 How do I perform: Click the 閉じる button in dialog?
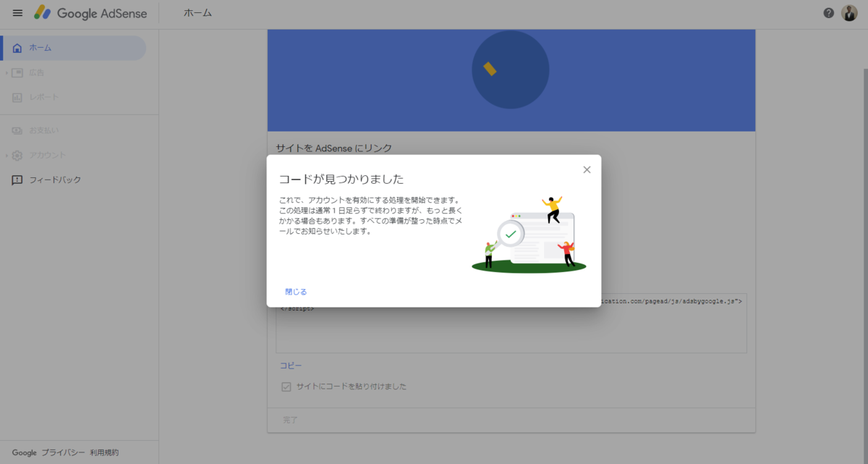point(296,292)
